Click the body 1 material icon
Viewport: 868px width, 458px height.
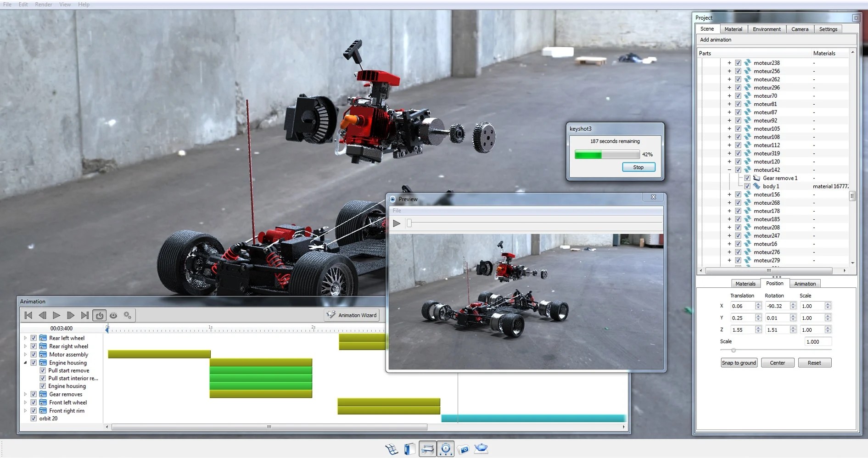[756, 186]
